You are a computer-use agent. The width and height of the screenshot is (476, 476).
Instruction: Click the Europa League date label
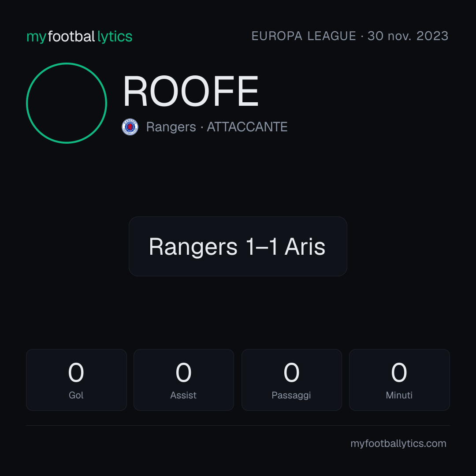[350, 36]
